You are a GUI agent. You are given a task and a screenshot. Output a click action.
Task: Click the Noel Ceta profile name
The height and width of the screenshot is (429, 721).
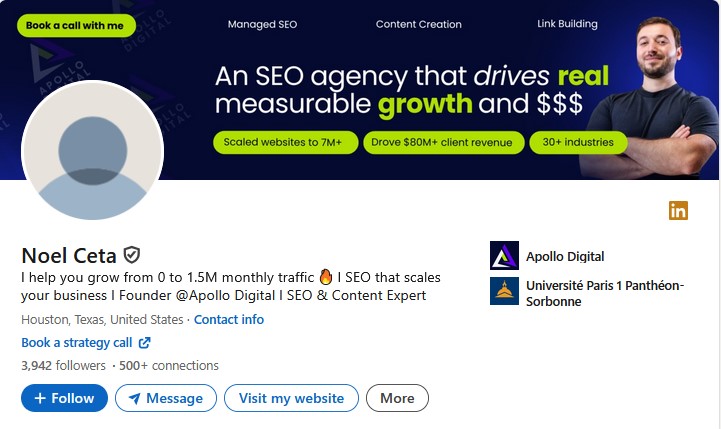click(69, 255)
